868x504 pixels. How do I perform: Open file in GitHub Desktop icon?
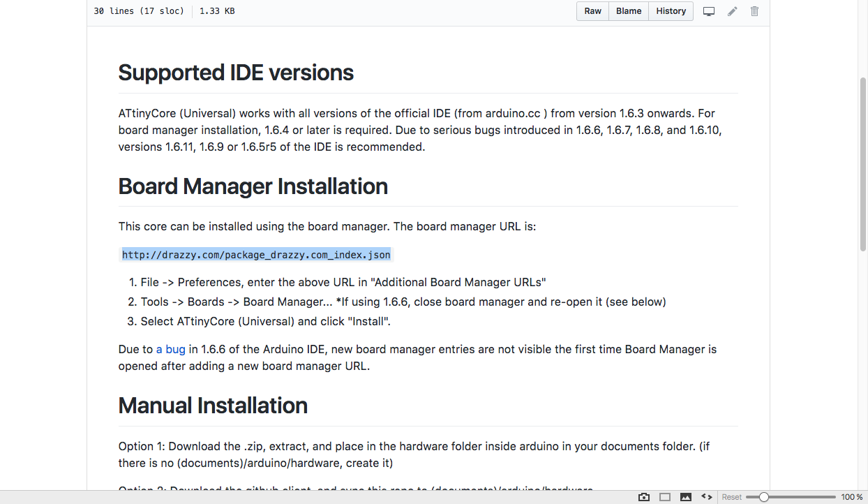click(709, 11)
